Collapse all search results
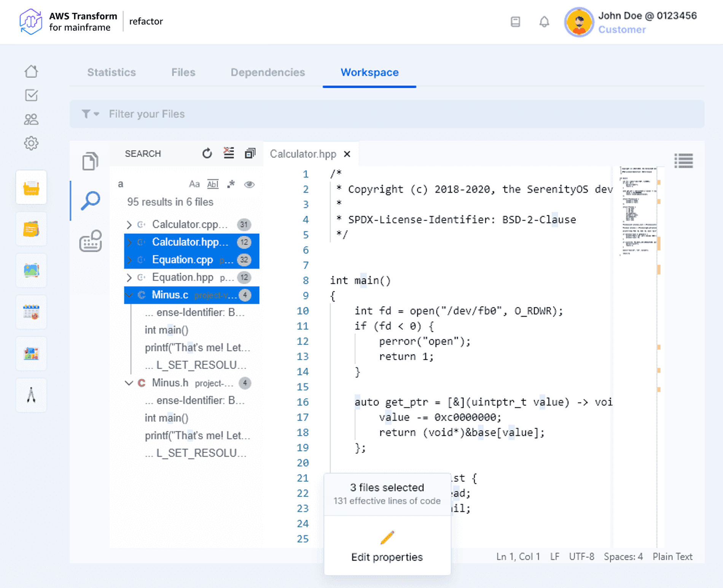This screenshot has width=723, height=588. coord(250,153)
